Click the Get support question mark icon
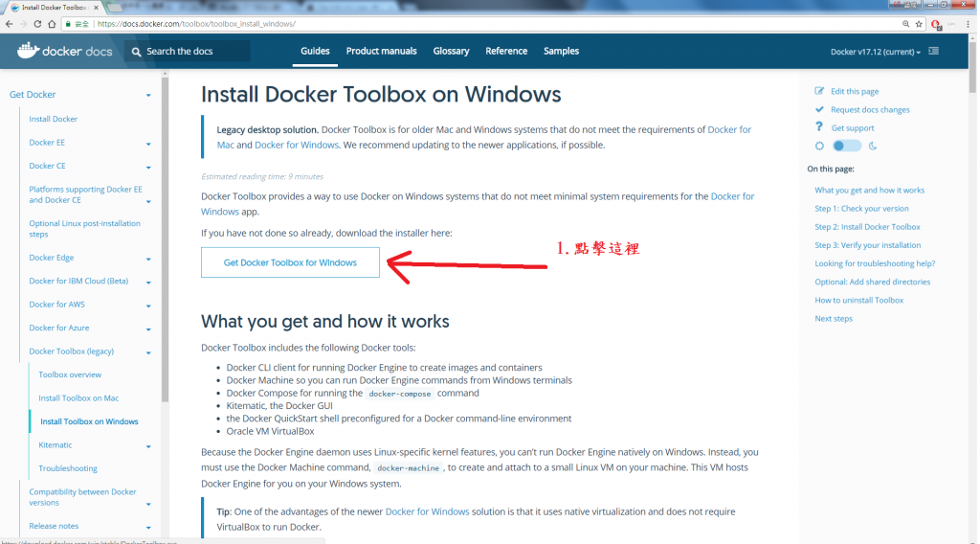The height and width of the screenshot is (544, 980). [819, 127]
